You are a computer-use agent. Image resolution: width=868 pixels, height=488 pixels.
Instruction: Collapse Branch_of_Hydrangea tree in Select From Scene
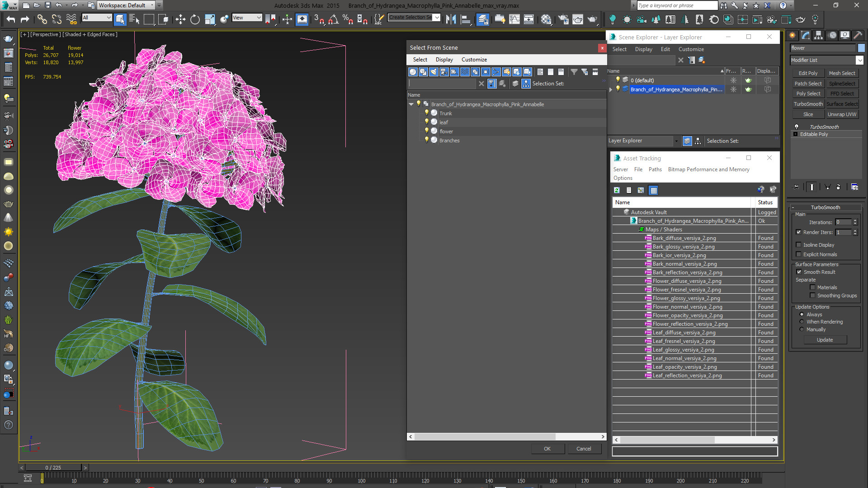click(x=411, y=104)
